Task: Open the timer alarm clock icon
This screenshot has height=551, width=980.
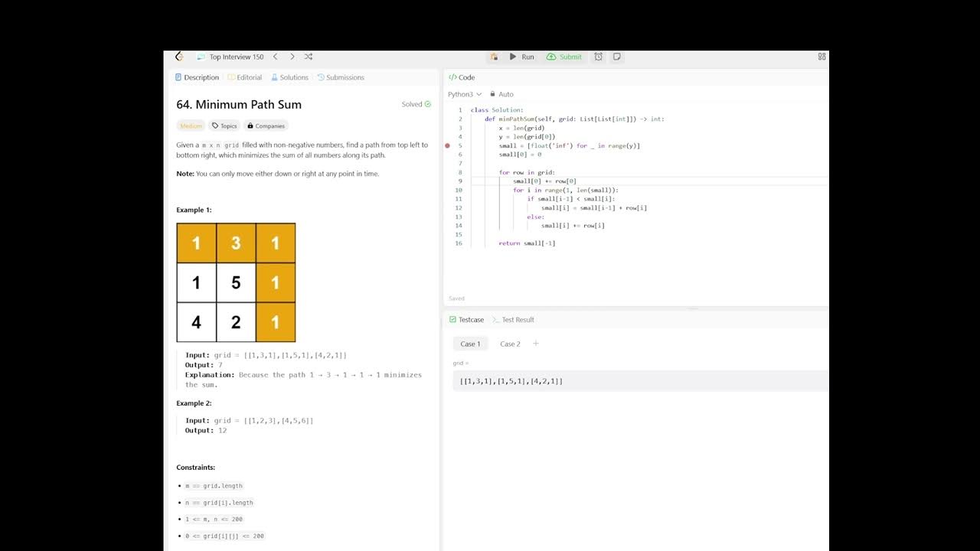Action: 599,57
